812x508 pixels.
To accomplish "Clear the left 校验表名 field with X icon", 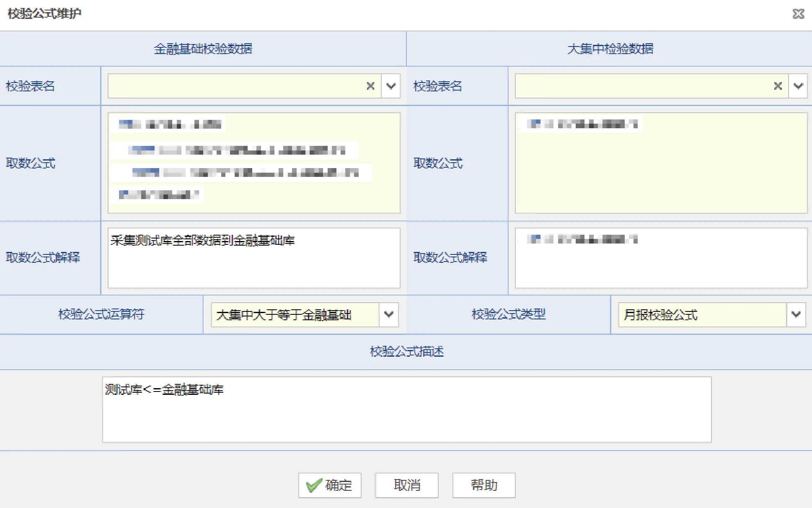I will 370,86.
